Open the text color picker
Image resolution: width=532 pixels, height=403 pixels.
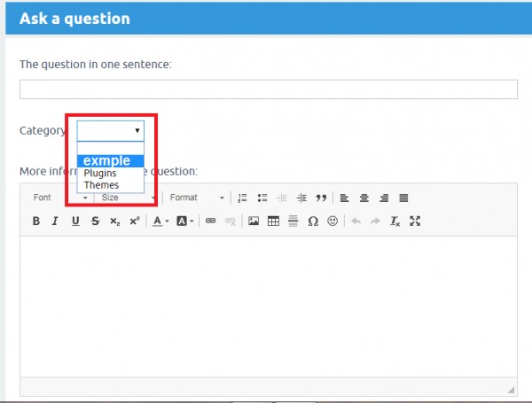click(160, 221)
